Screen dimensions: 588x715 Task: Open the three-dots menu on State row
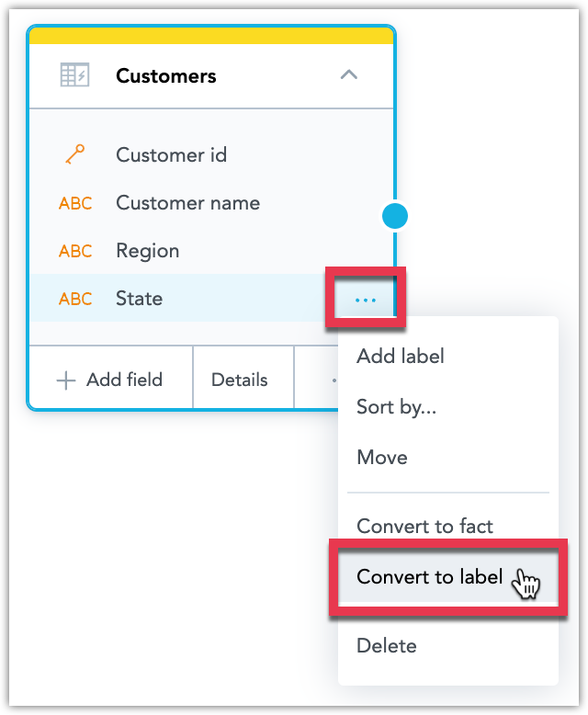pyautogui.click(x=365, y=300)
